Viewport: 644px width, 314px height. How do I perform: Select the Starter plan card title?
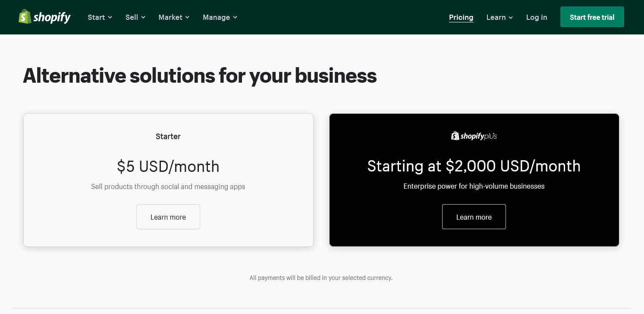168,137
